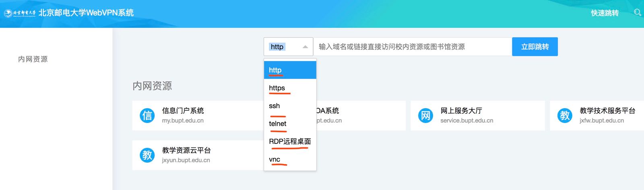Click the BUPT logo in header
This screenshot has height=190, width=644.
click(20, 13)
